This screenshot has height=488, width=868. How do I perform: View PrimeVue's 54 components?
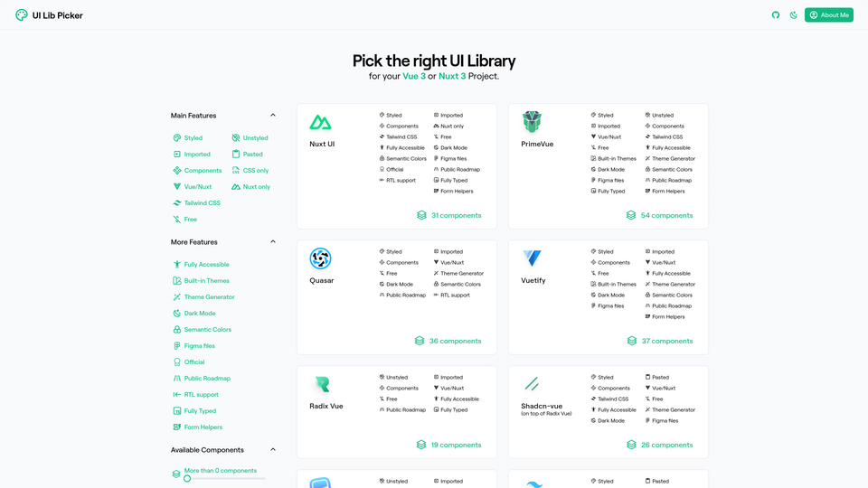point(659,215)
